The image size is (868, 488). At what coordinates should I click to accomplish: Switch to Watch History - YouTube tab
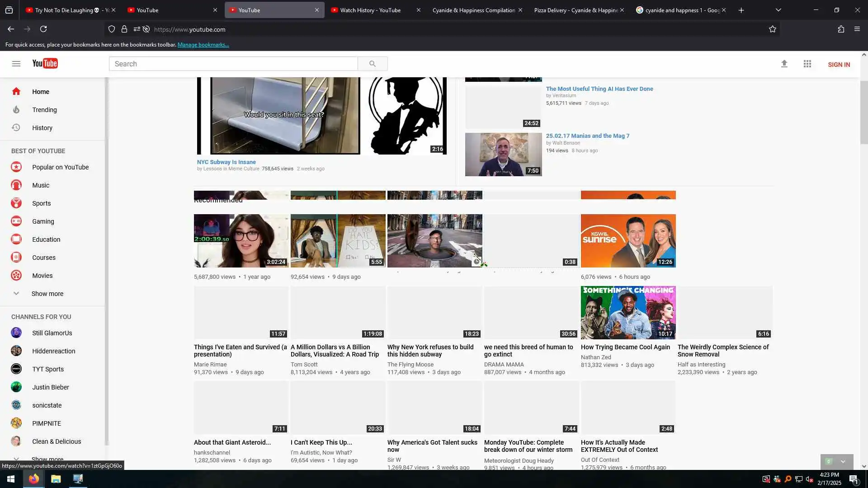pos(370,10)
